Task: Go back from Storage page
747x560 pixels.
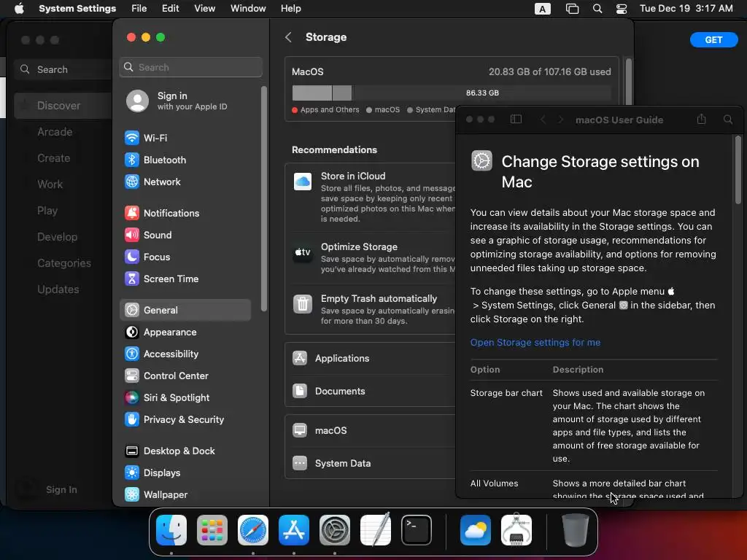Action: (288, 37)
